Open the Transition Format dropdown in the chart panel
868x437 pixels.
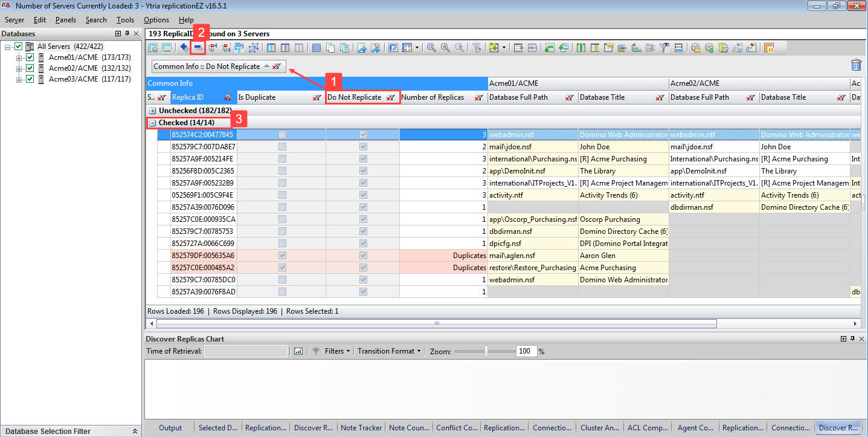coord(388,351)
